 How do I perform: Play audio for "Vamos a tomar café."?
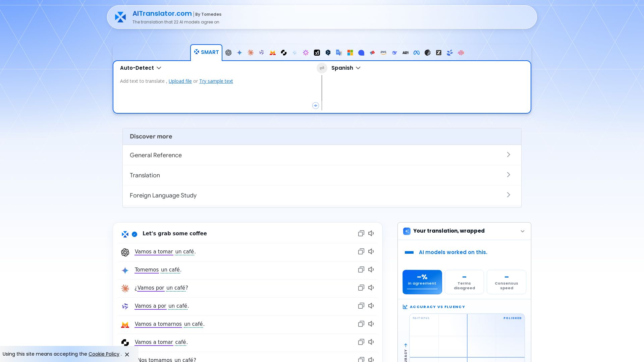[371, 342]
